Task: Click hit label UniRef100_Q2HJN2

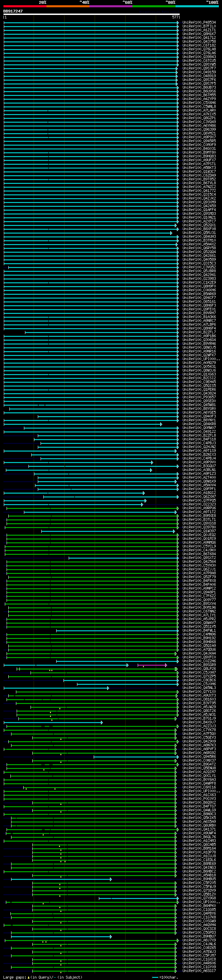Action: coord(199,447)
